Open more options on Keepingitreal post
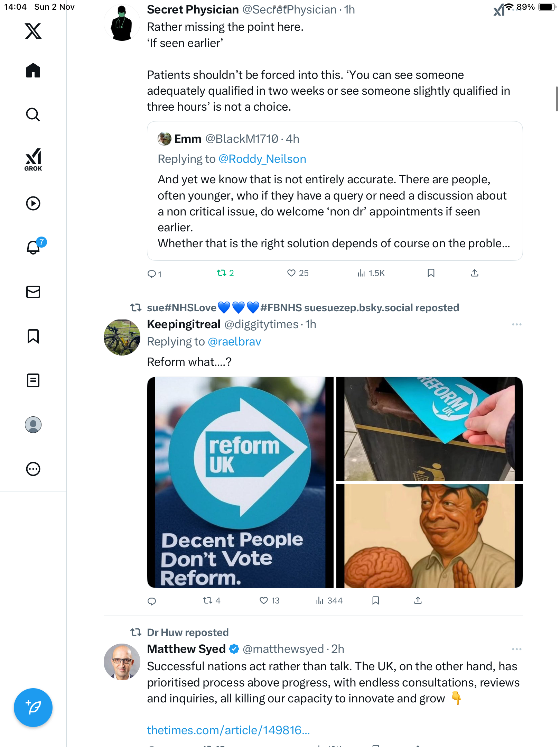Image resolution: width=560 pixels, height=747 pixels. 516,324
